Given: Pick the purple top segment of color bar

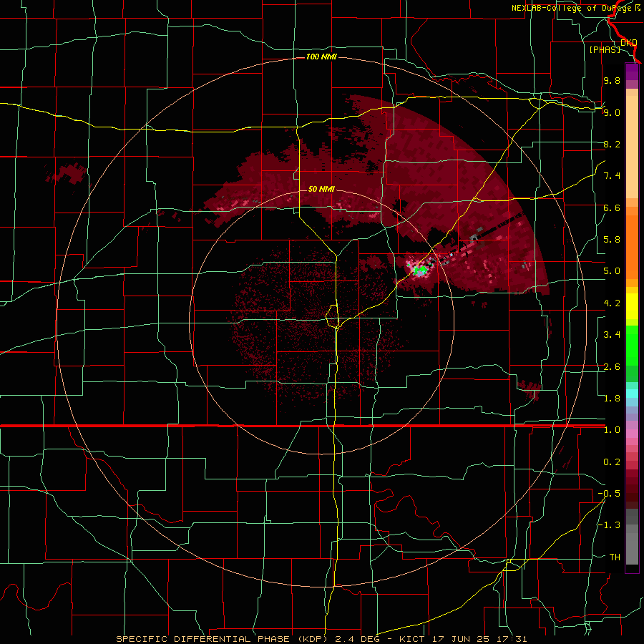Looking at the screenshot, I should click(x=632, y=72).
